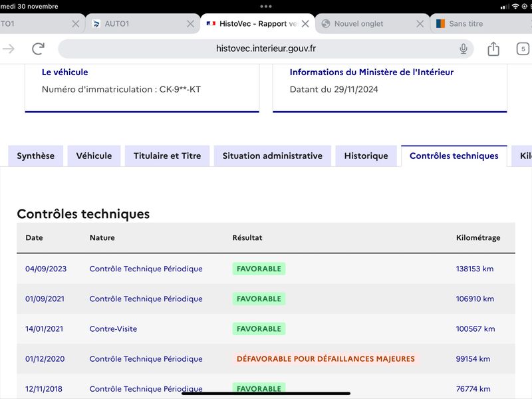
Task: Switch to the Nouvel onglet browser tab
Action: coord(372,24)
